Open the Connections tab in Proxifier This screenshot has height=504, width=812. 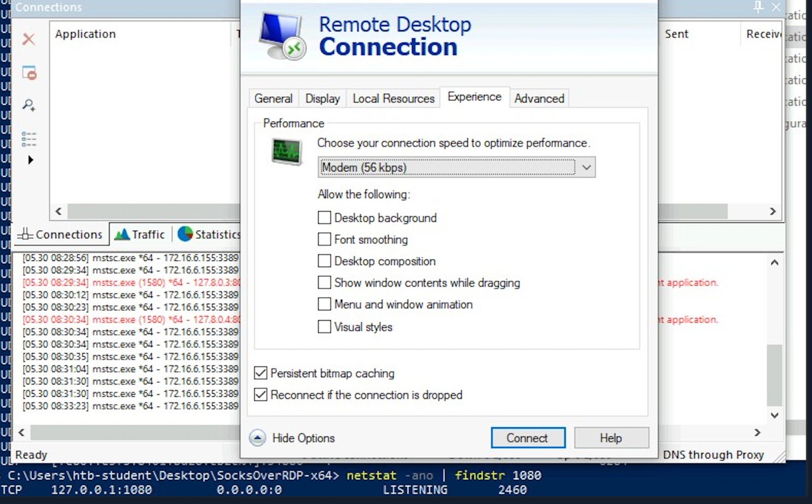[60, 234]
